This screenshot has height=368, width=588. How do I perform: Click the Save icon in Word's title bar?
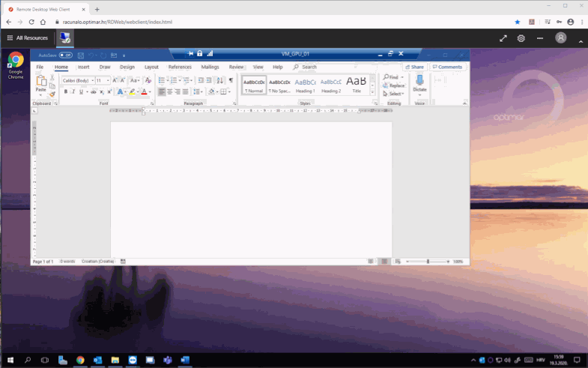81,55
